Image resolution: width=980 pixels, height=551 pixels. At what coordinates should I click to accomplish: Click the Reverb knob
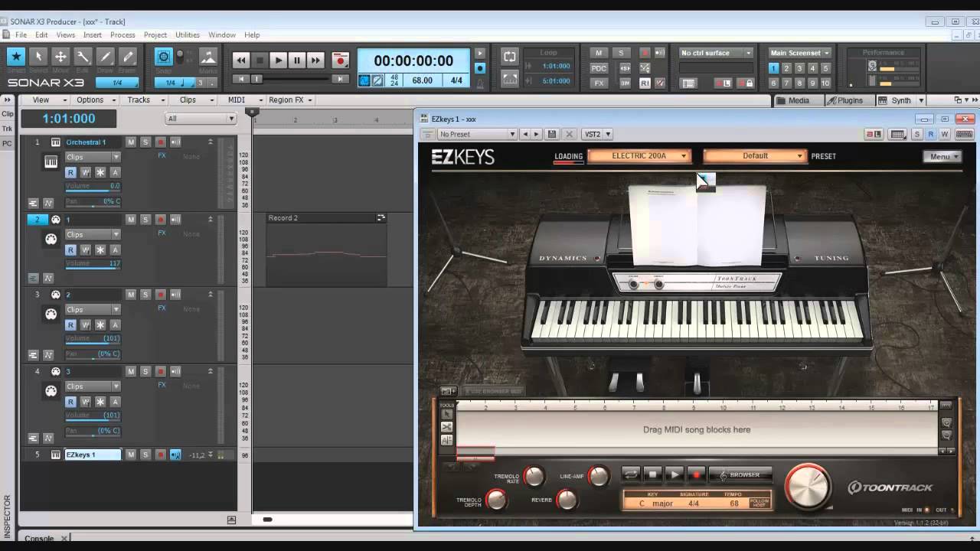coord(567,500)
